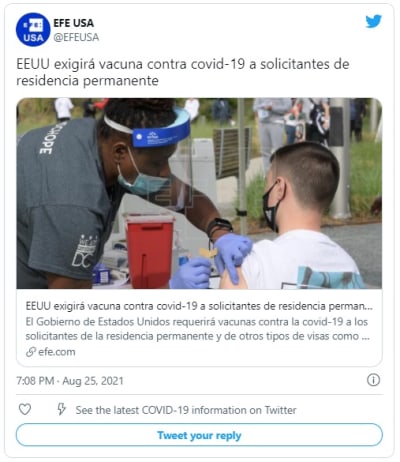Click the Twitter bird logo
The width and height of the screenshot is (400, 462).
373,21
